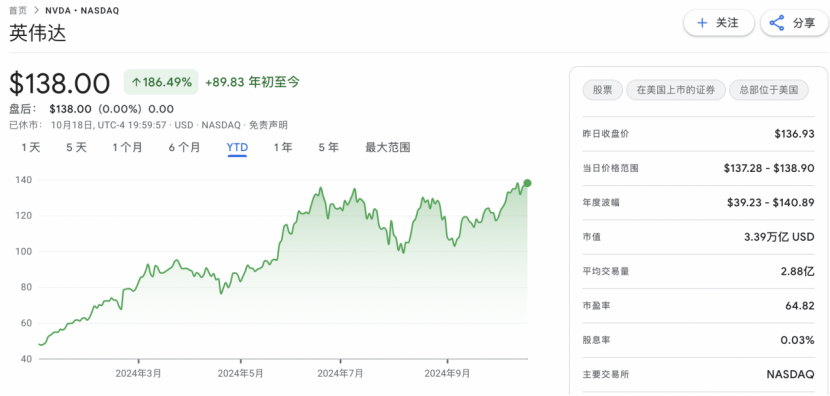This screenshot has width=830, height=396.
Task: Click the 股息率 row label
Action: 596,340
